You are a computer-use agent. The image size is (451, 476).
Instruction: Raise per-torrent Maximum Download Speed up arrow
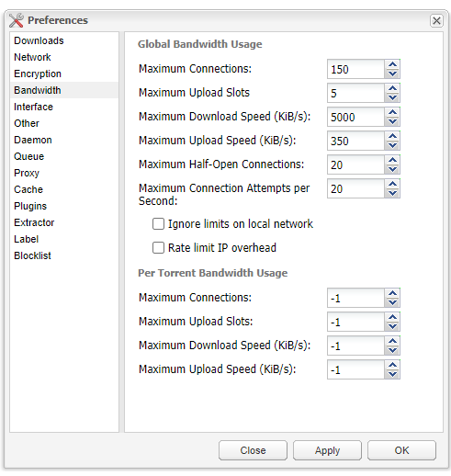392,341
